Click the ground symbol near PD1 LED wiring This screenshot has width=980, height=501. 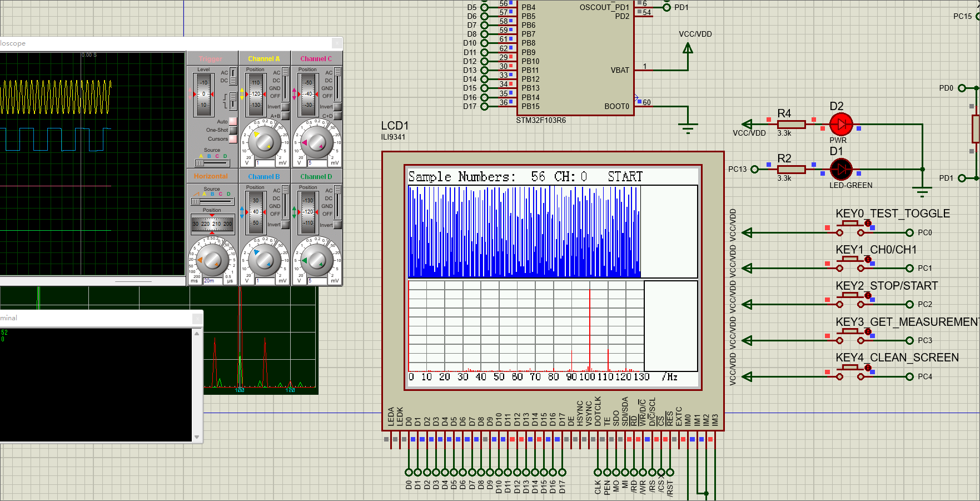(922, 193)
